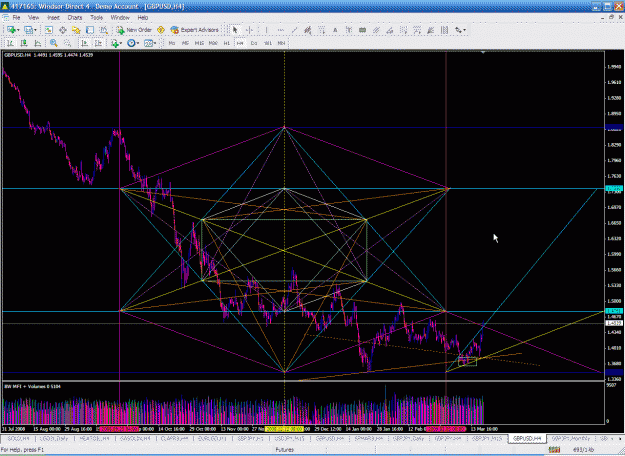Open the Window menu
The image size is (625, 456).
(120, 18)
